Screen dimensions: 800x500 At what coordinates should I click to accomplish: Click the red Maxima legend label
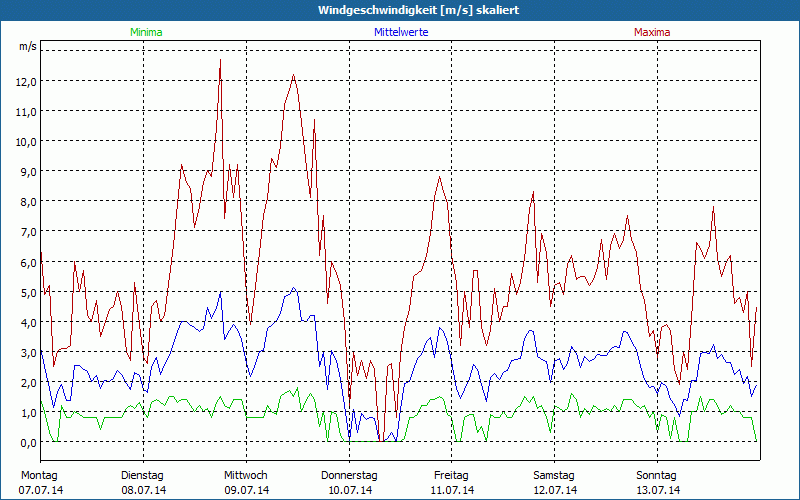coord(652,32)
